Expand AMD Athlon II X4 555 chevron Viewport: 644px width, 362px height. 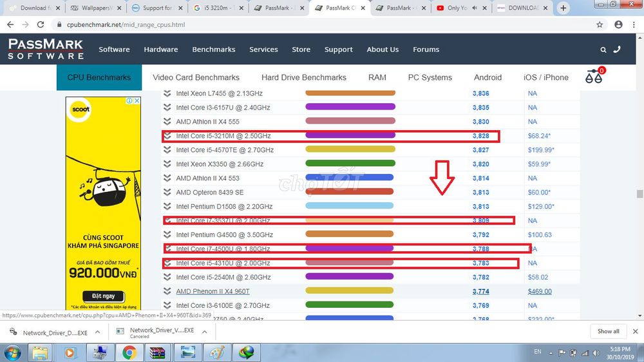click(x=167, y=122)
